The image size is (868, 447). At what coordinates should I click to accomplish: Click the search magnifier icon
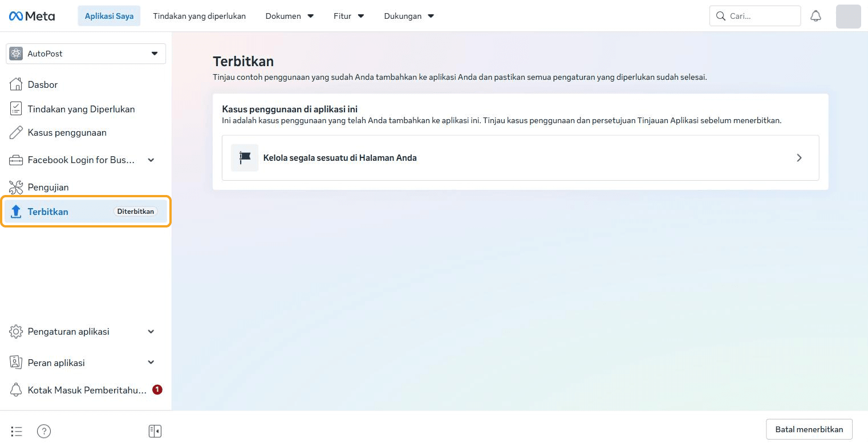(x=721, y=16)
